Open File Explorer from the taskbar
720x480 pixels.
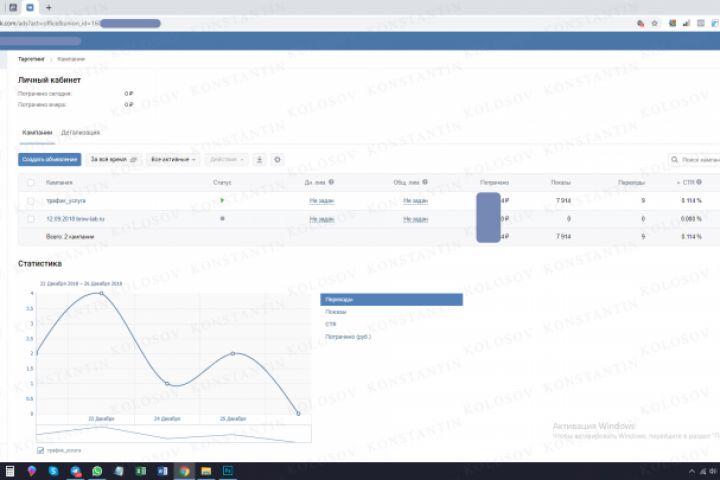206,471
